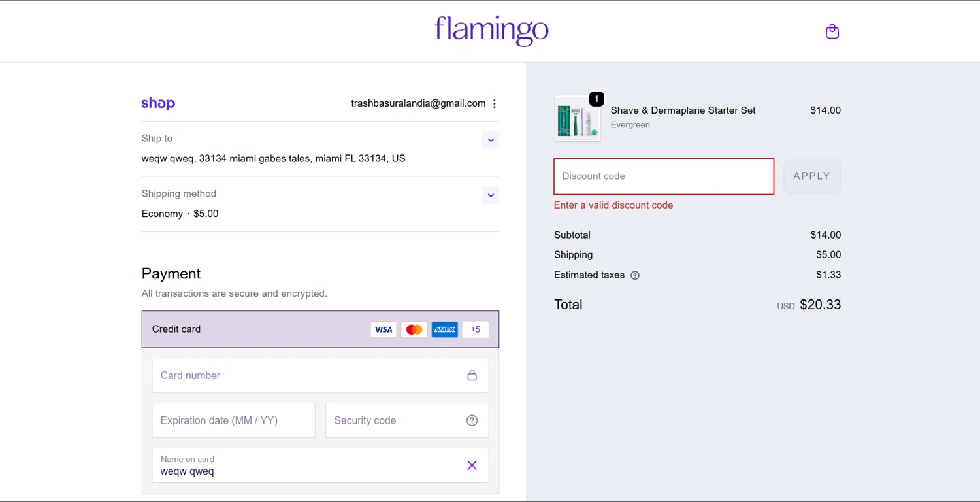Click the Subtotal $14.00 value

825,235
